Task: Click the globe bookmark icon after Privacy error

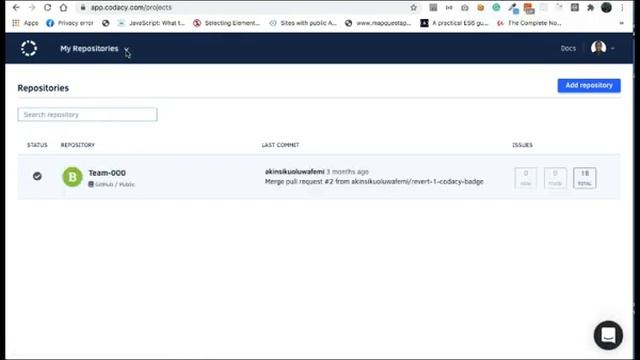Action: (x=106, y=23)
